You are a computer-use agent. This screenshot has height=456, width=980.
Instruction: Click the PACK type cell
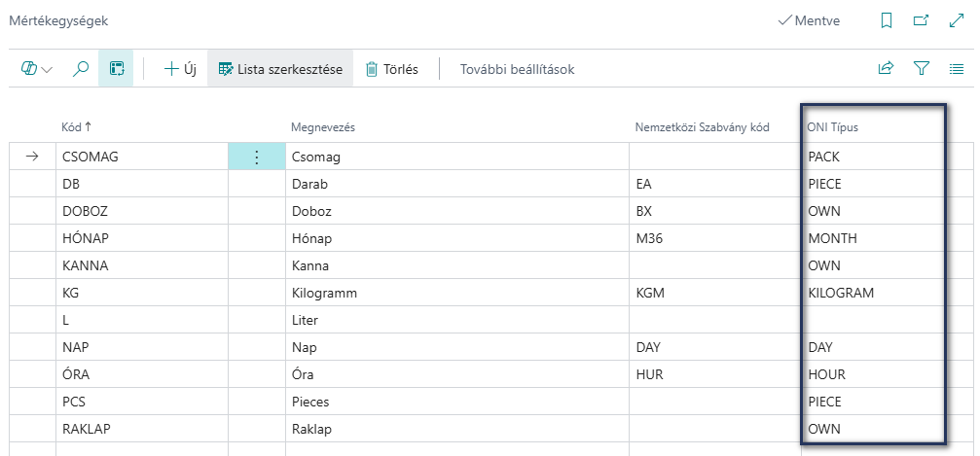coord(873,157)
